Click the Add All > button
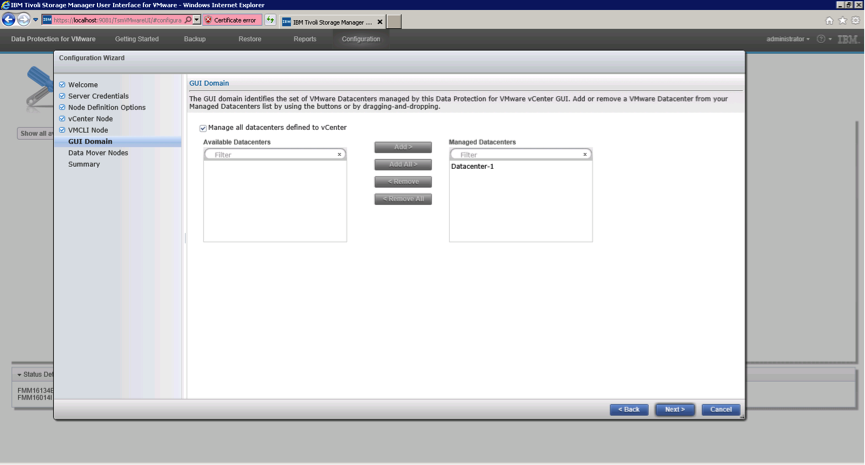 tap(403, 164)
